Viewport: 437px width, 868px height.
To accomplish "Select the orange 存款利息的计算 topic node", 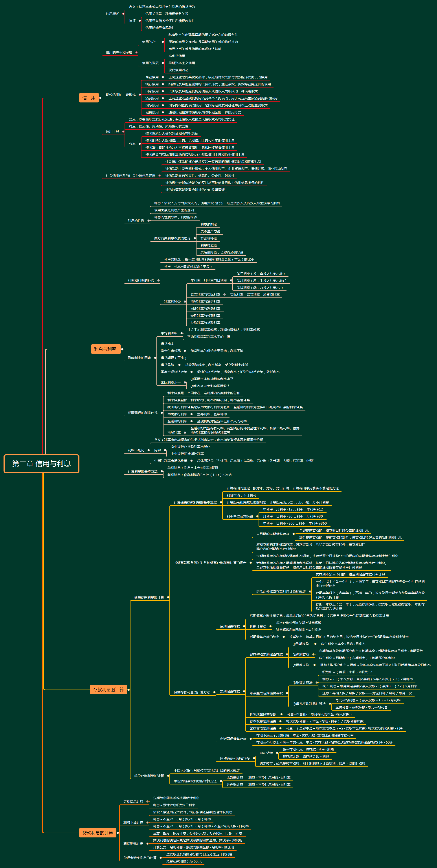I will click(x=108, y=690).
